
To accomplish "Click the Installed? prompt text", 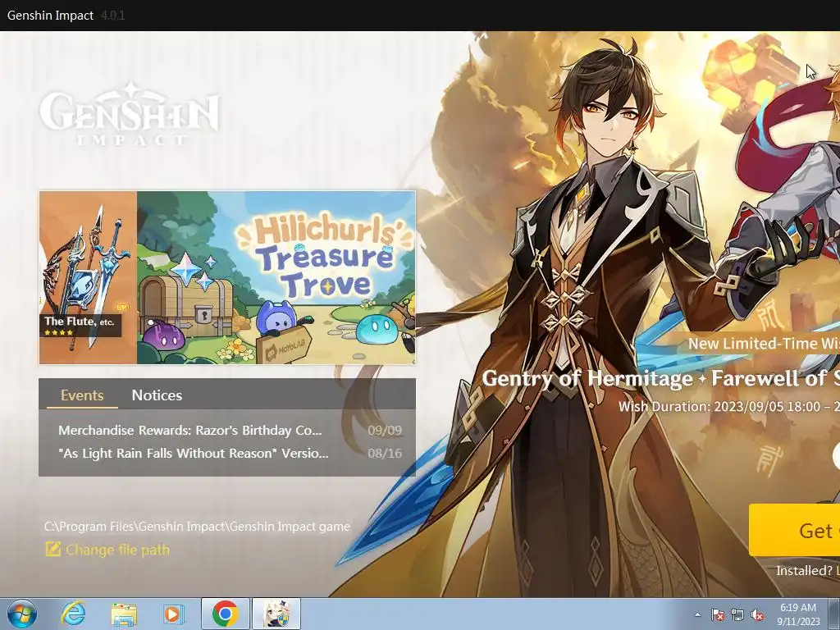I will pos(804,571).
